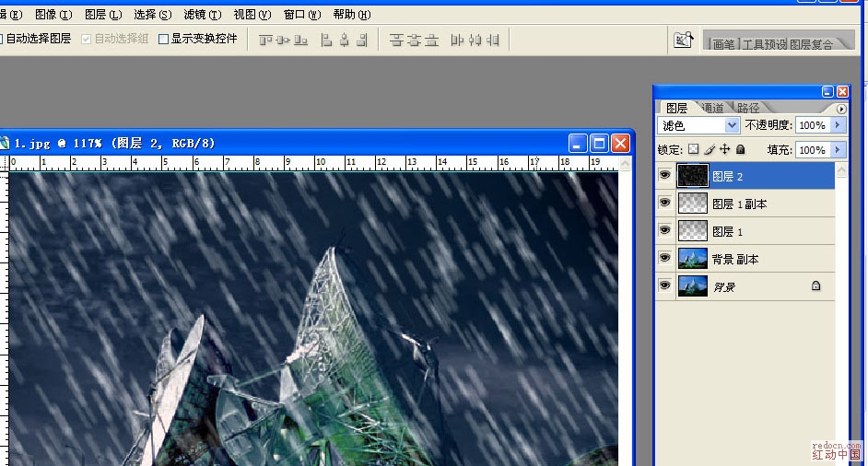Open the 不透明度 slider arrow

[839, 125]
